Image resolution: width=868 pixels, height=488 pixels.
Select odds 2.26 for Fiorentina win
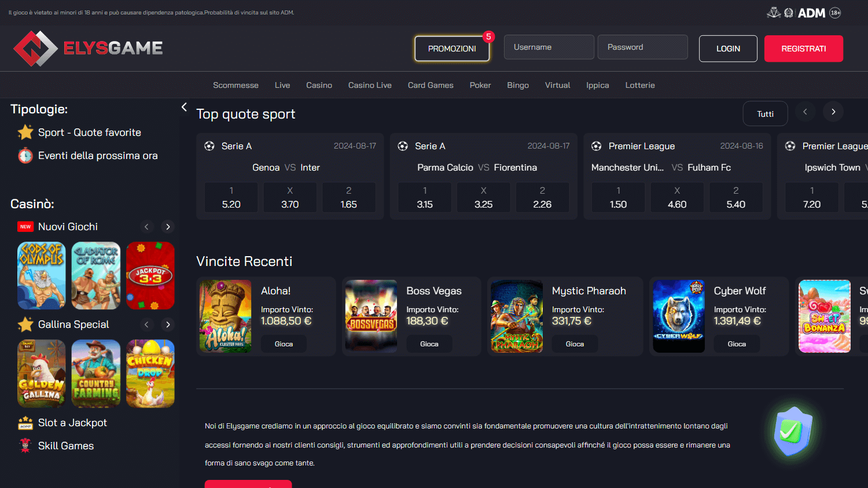(x=542, y=198)
